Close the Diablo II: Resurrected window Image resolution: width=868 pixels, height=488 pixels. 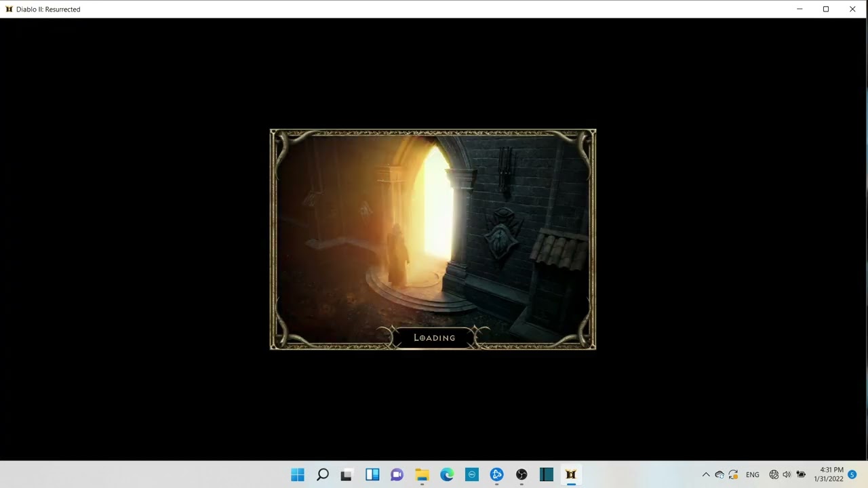(x=852, y=9)
